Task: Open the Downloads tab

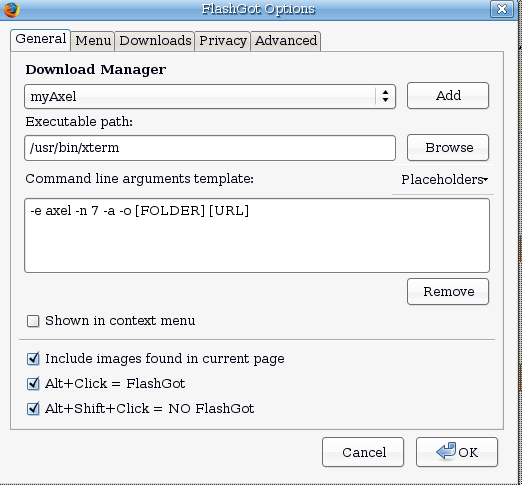Action: coord(155,41)
